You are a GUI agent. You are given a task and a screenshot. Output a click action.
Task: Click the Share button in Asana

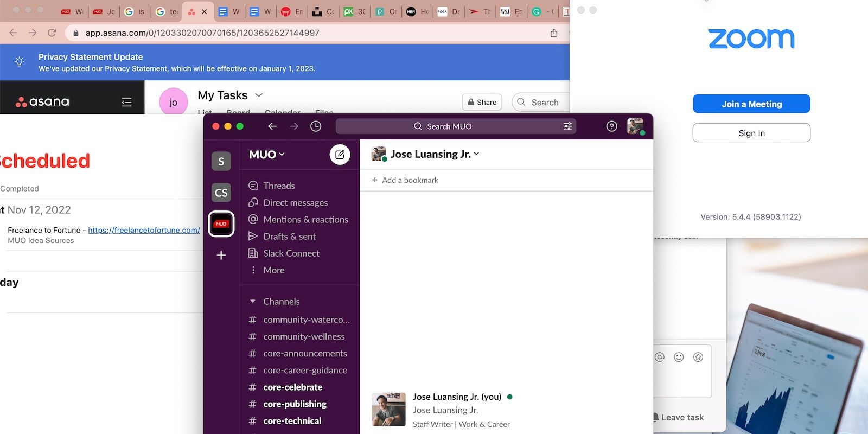click(482, 102)
